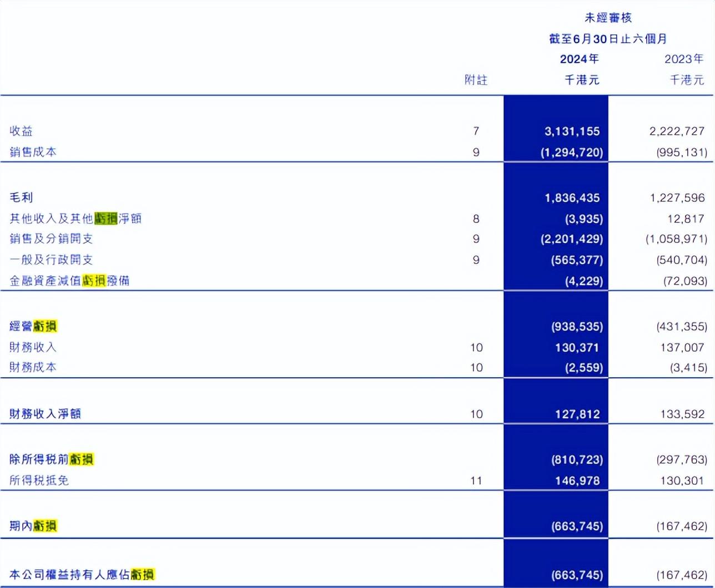
Task: Select the gross profit value 1,836,435
Action: click(x=572, y=198)
